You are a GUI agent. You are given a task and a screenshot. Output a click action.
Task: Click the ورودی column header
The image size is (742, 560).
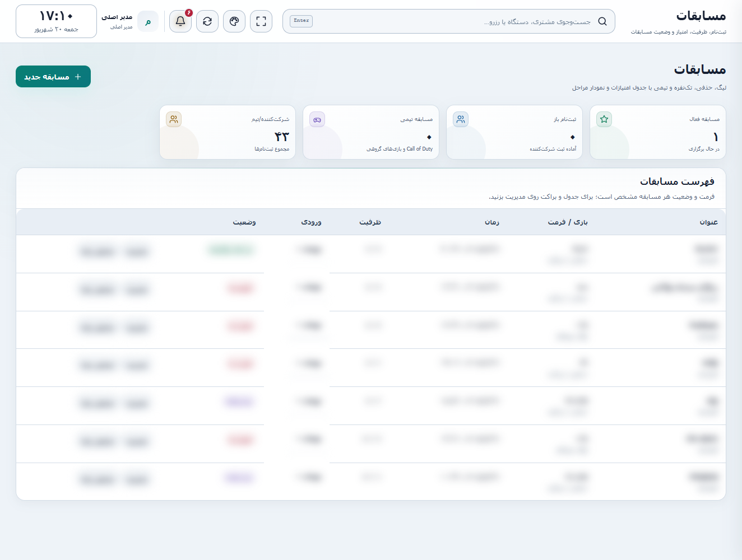pyautogui.click(x=311, y=222)
